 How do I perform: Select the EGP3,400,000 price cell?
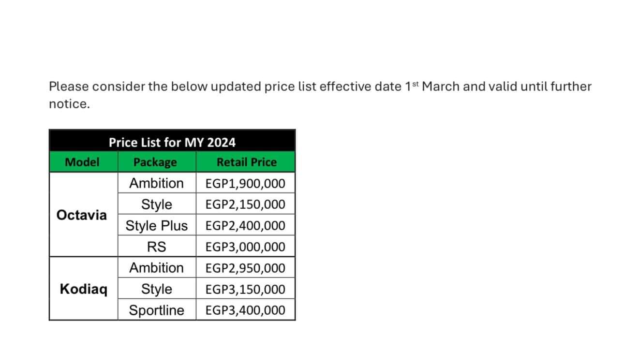245,310
